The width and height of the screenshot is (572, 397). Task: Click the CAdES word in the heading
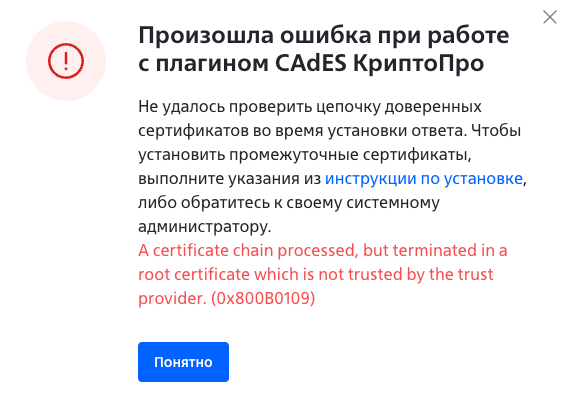click(310, 63)
